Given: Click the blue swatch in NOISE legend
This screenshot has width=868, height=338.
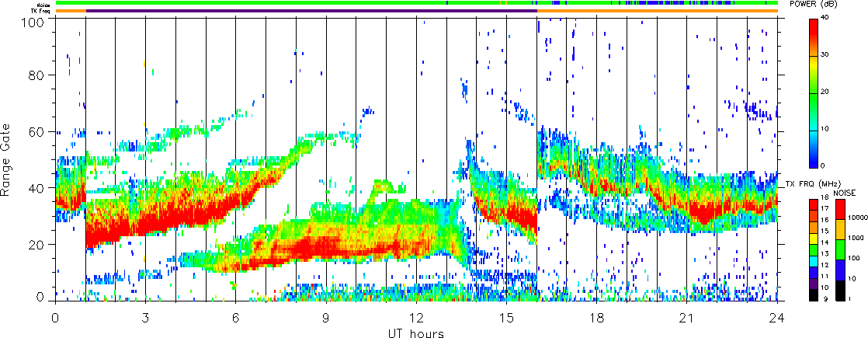Looking at the screenshot, I should click(x=840, y=270).
